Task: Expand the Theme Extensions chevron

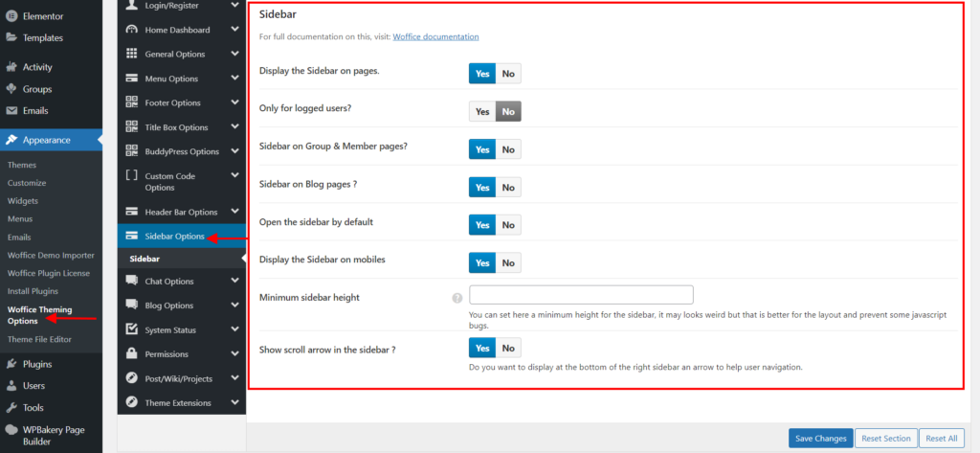Action: click(234, 402)
